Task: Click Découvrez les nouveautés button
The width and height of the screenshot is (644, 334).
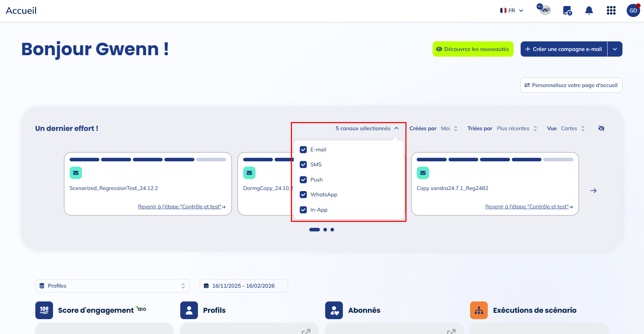Action: (473, 49)
